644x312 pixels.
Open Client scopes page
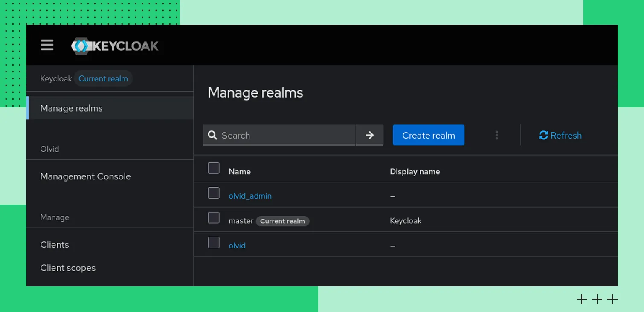pyautogui.click(x=68, y=268)
